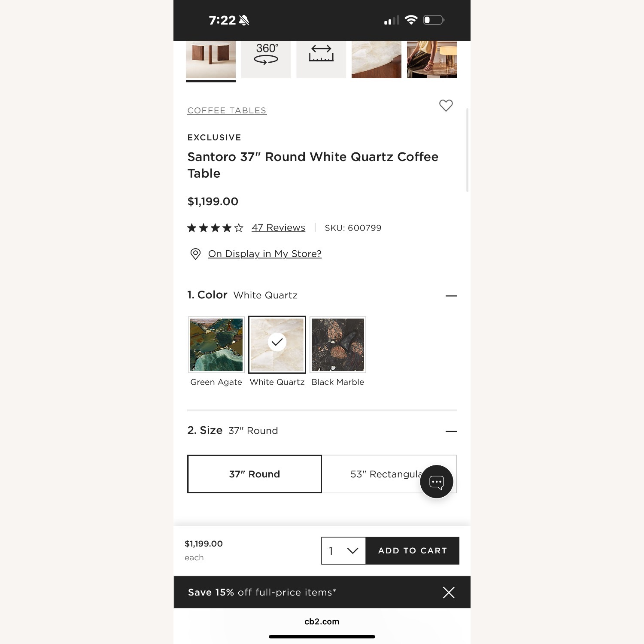This screenshot has width=644, height=644.
Task: Collapse the Size section
Action: (x=451, y=431)
